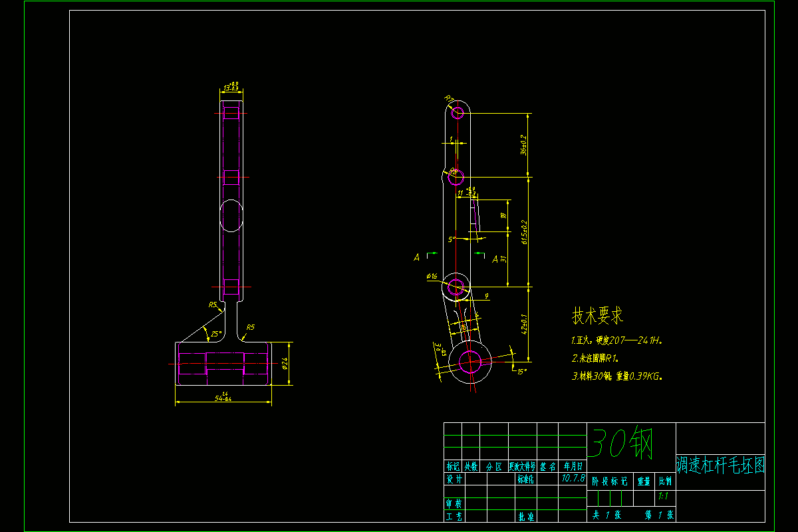Image resolution: width=798 pixels, height=532 pixels.
Task: Click the '分区' column header
Action: [x=494, y=467]
